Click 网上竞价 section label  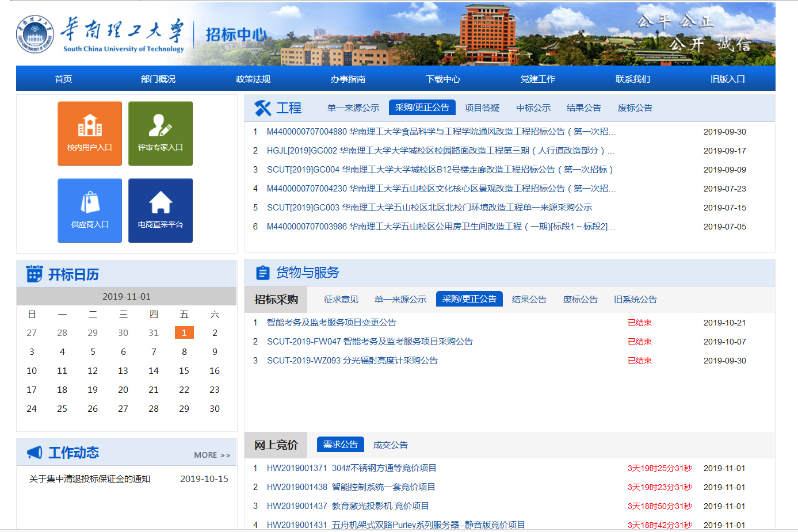click(276, 445)
